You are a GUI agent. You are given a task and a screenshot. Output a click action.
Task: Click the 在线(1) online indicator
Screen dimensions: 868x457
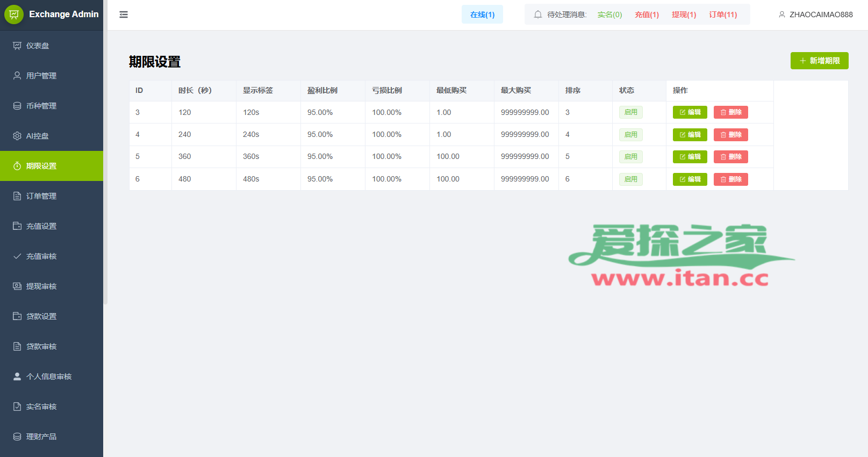pyautogui.click(x=482, y=14)
